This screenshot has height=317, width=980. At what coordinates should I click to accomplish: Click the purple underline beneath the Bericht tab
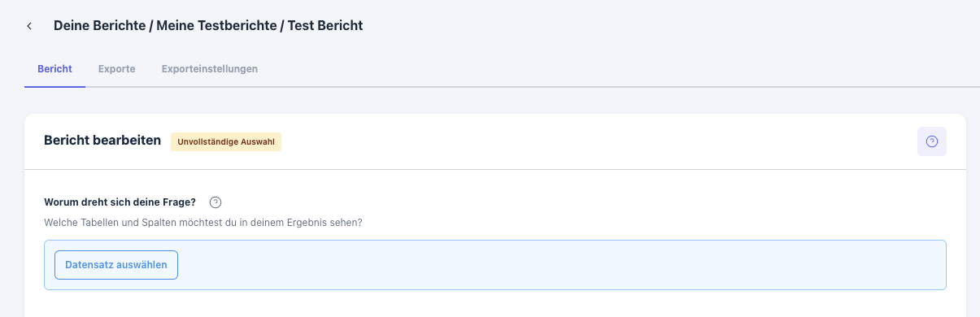coord(54,86)
